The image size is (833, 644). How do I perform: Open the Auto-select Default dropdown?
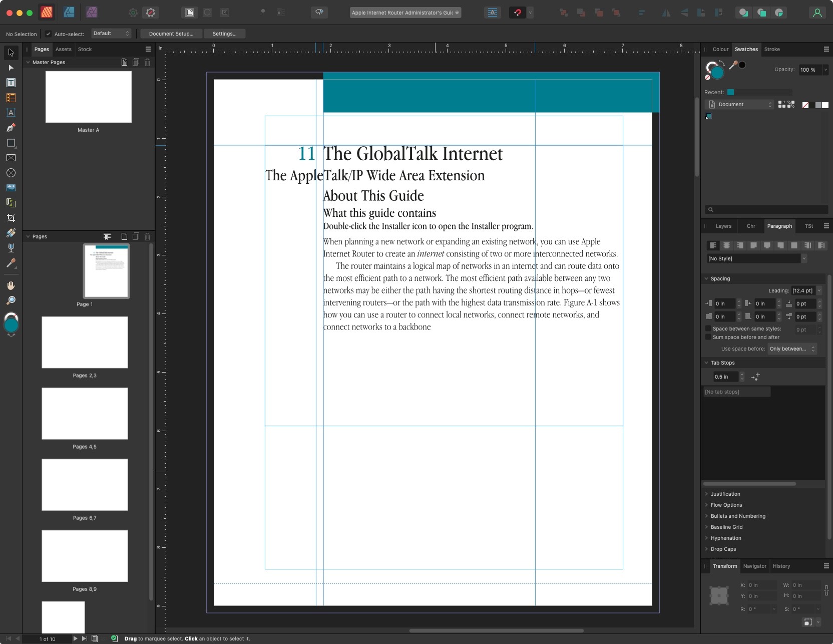112,34
